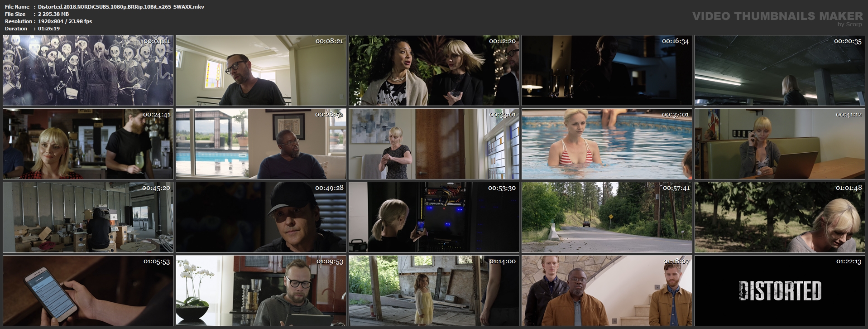
Task: Open the phone thumbnail stamped 01:05:53
Action: tap(88, 290)
